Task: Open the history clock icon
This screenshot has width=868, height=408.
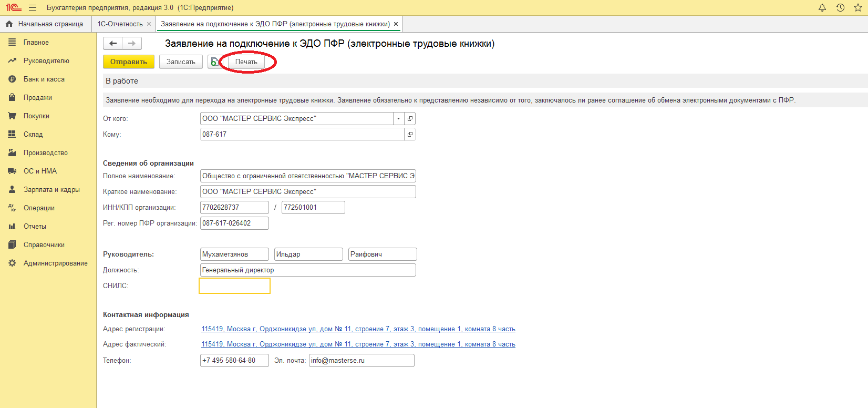Action: 840,8
